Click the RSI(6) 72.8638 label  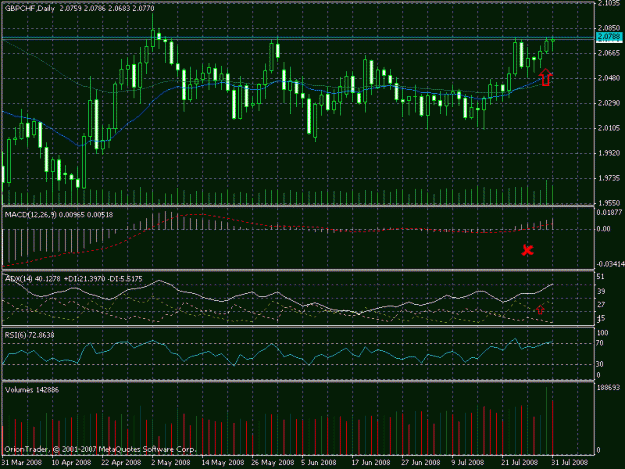coord(29,335)
